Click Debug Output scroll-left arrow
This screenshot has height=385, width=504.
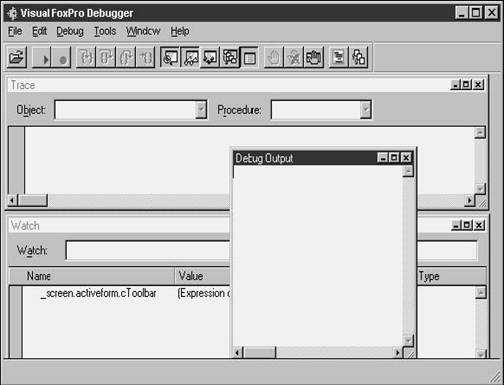(x=238, y=352)
